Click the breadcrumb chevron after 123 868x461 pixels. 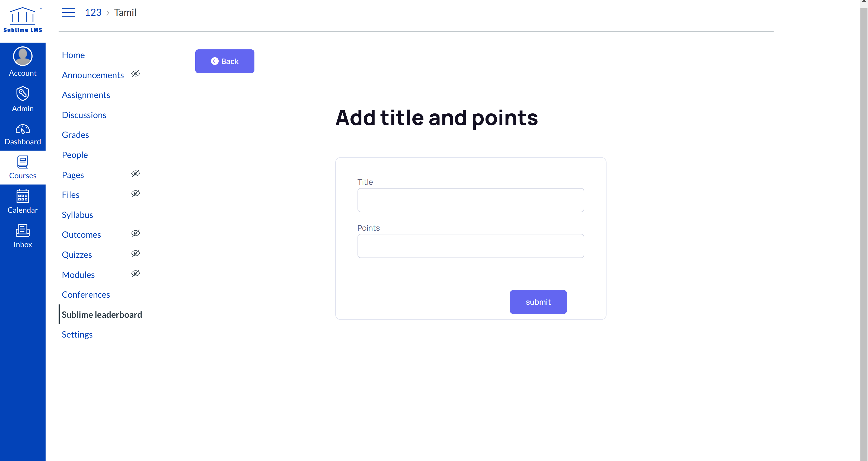(x=108, y=13)
